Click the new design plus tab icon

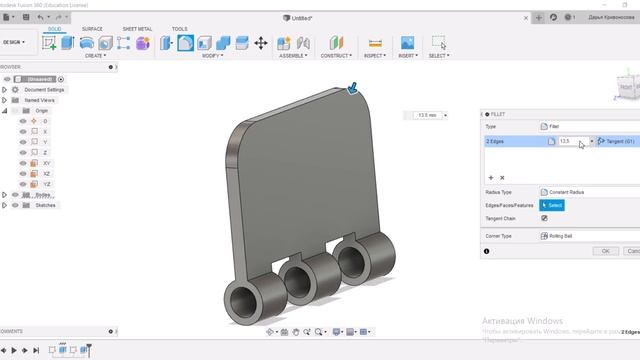[539, 18]
